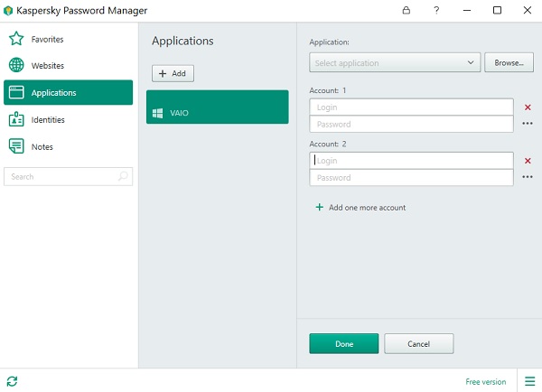Open the Free version link

[486, 382]
